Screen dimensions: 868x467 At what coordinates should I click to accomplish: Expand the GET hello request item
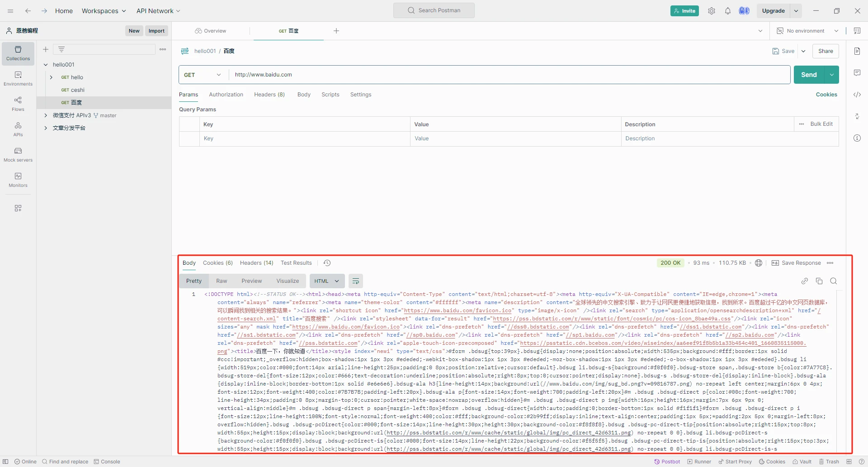tap(51, 77)
